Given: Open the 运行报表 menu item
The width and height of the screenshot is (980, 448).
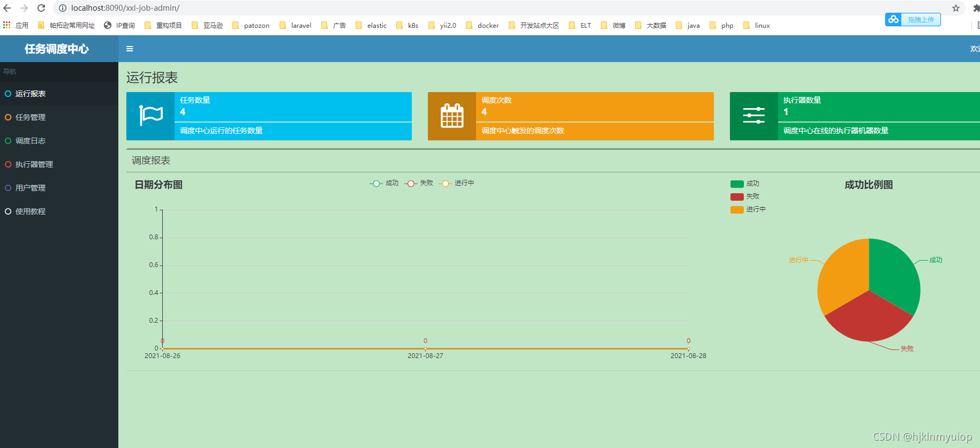Looking at the screenshot, I should click(x=59, y=94).
